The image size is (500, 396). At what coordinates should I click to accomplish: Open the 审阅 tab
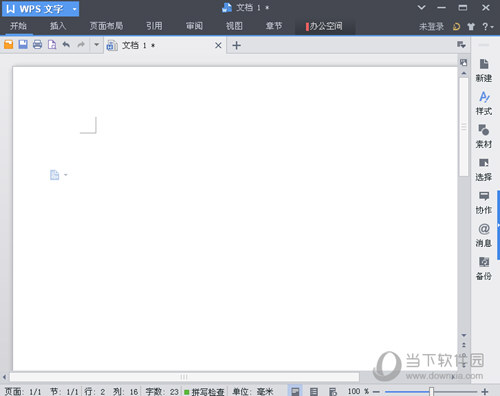click(x=194, y=26)
